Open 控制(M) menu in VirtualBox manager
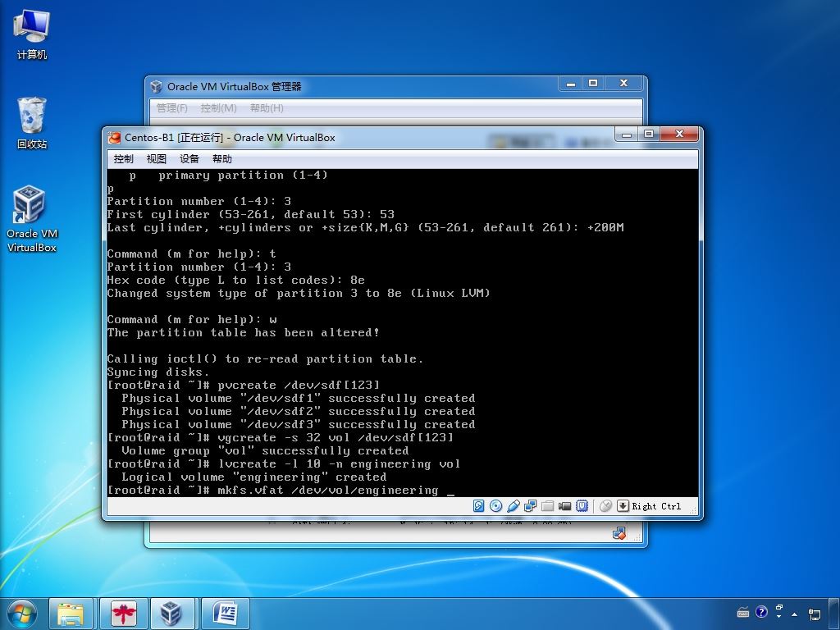The height and width of the screenshot is (630, 840). coord(218,107)
